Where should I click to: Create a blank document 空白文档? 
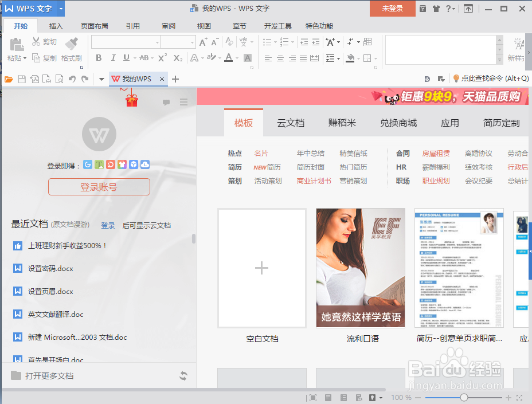click(262, 268)
